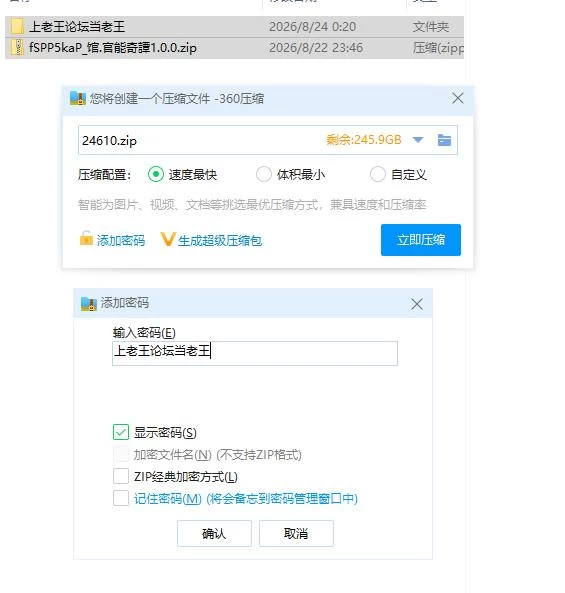The width and height of the screenshot is (565, 593).
Task: Click 360压缩 app icon in compress dialog title
Action: 78,99
